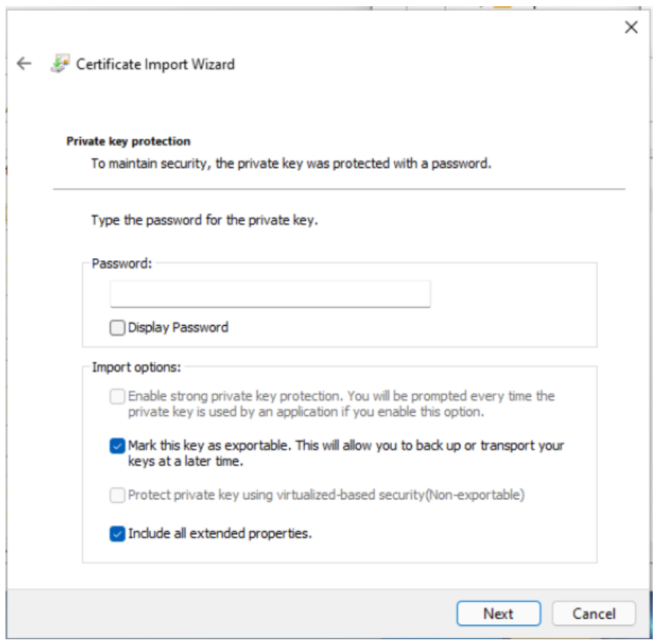Click the Password: group label
This screenshot has width=663, height=644.
point(122,263)
